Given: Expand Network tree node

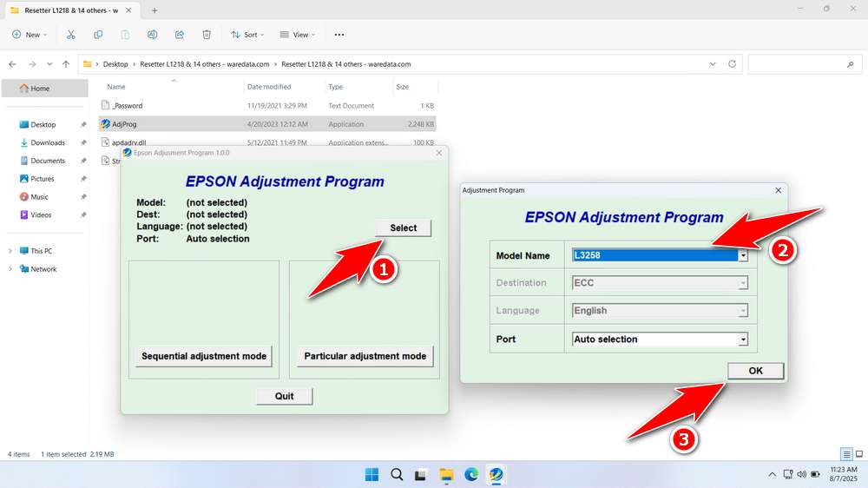Looking at the screenshot, I should coord(10,269).
